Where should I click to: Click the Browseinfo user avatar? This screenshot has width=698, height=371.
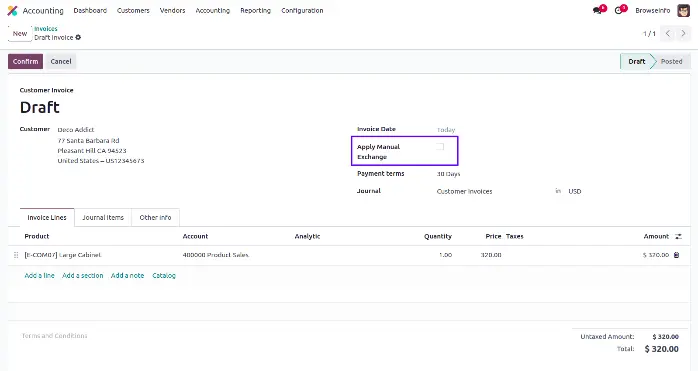[x=683, y=11]
